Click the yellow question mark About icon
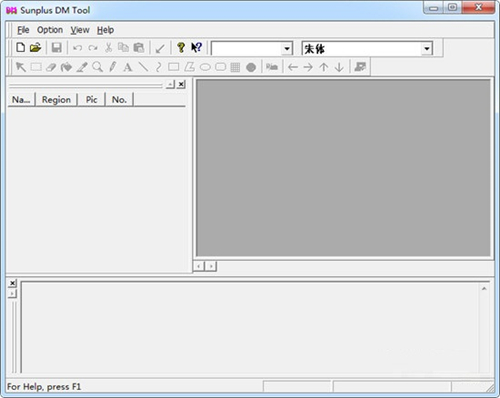 click(x=181, y=48)
